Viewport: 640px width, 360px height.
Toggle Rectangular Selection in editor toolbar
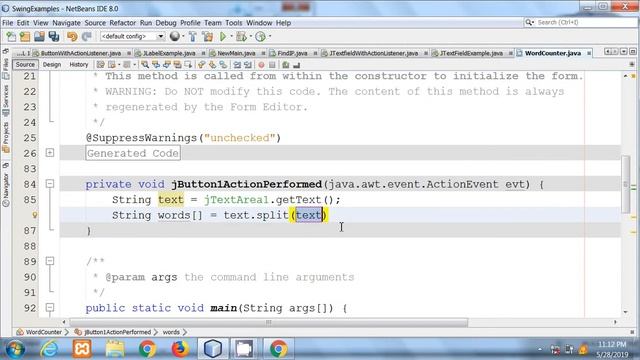(188, 64)
